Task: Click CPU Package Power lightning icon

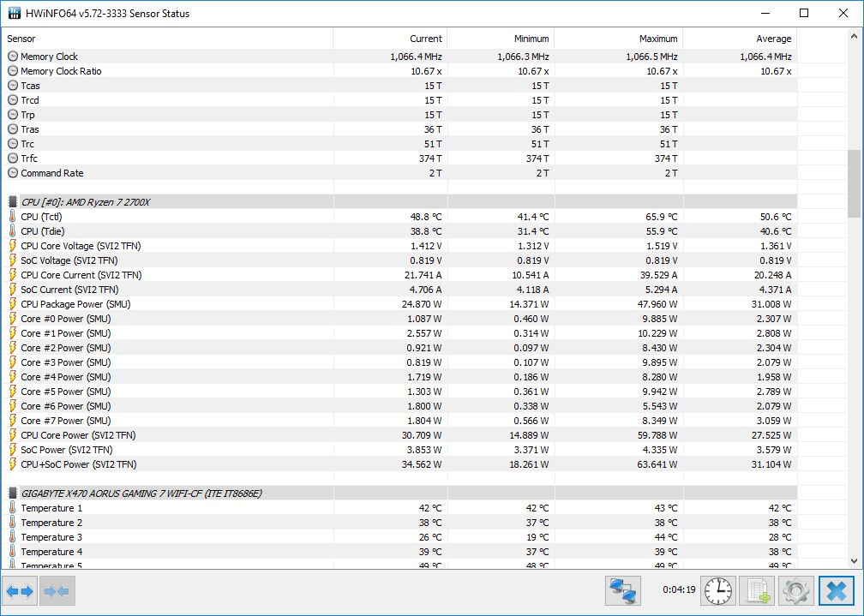Action: click(x=13, y=304)
